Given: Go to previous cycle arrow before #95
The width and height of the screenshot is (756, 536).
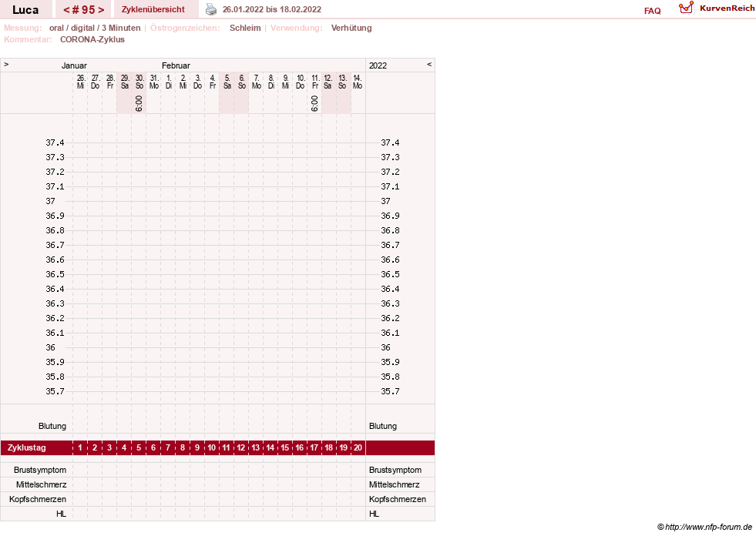Looking at the screenshot, I should click(x=67, y=10).
